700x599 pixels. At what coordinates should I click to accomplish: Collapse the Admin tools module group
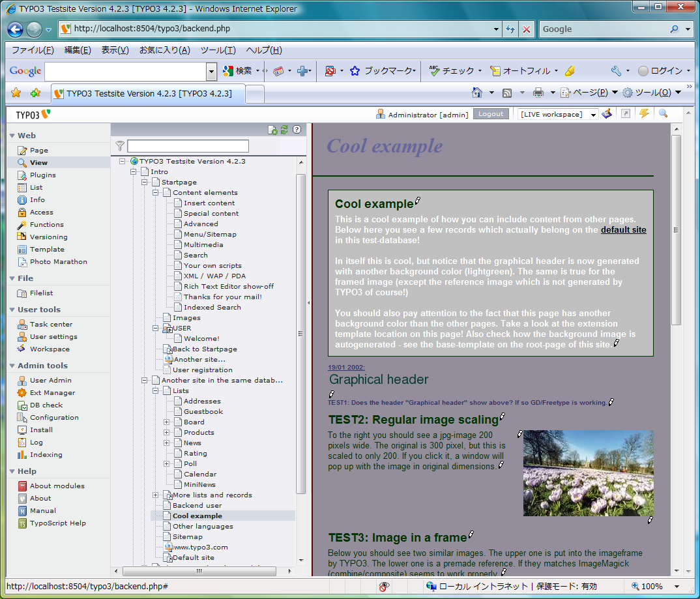pos(12,366)
